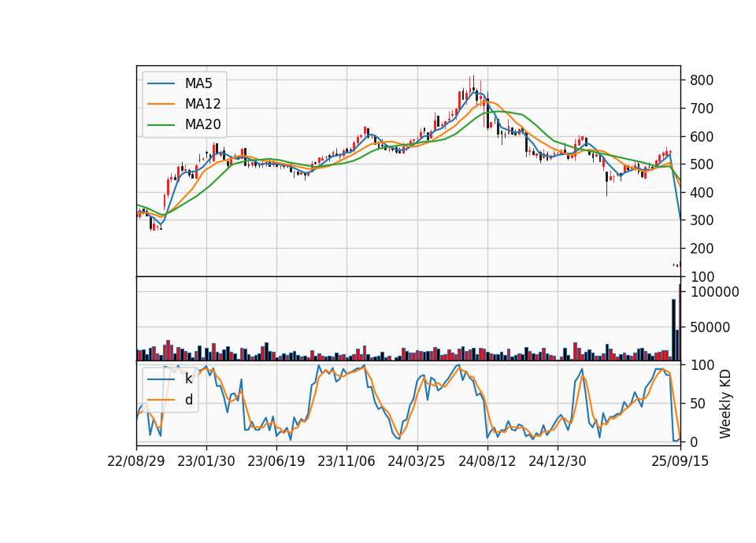Click the 50 label on KD axis
756x543 pixels.
698,403
